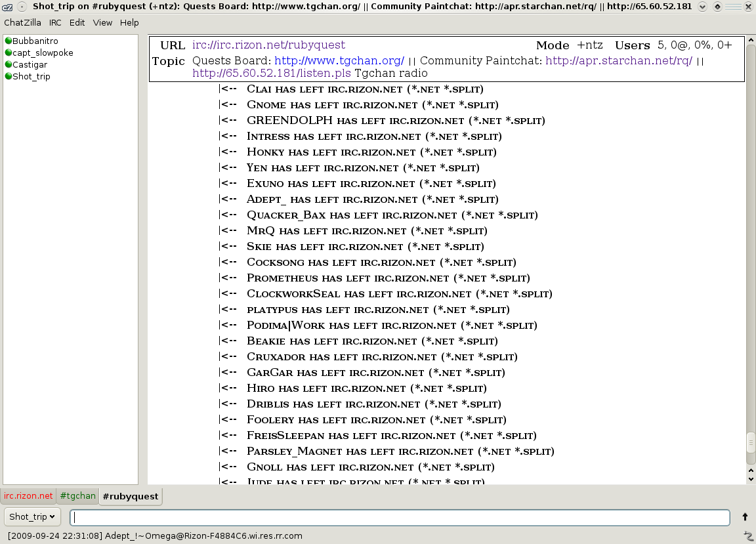Click the green status dot beside Bubbanitro

point(9,41)
